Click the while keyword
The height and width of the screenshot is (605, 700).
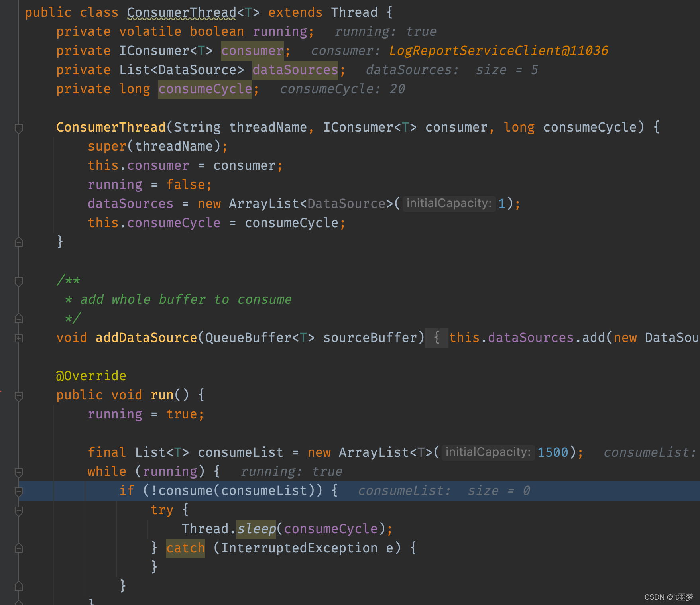tap(107, 471)
